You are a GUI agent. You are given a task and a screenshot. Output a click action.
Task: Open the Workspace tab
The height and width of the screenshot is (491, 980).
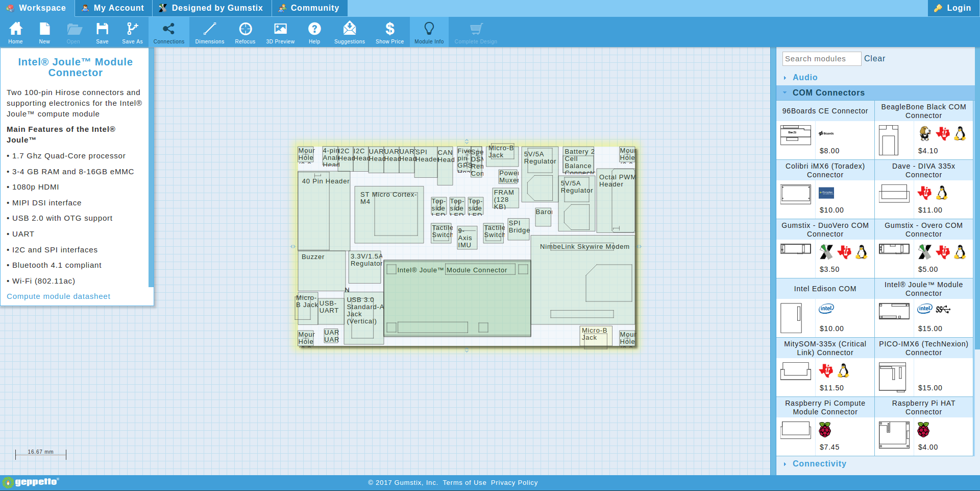(36, 8)
